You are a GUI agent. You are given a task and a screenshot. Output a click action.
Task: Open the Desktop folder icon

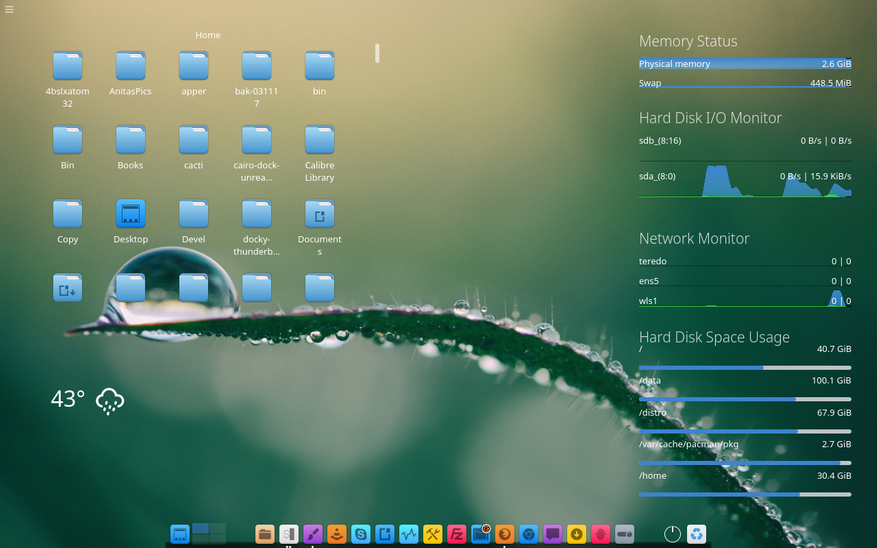130,214
